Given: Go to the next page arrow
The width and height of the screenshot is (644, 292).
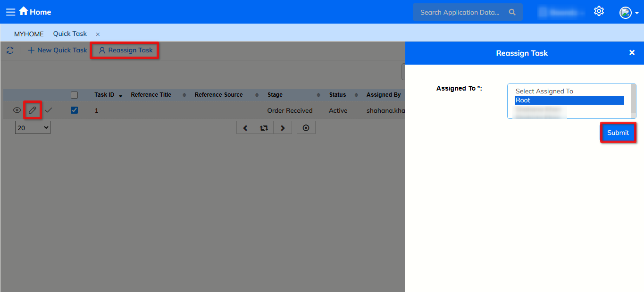Looking at the screenshot, I should (x=283, y=128).
